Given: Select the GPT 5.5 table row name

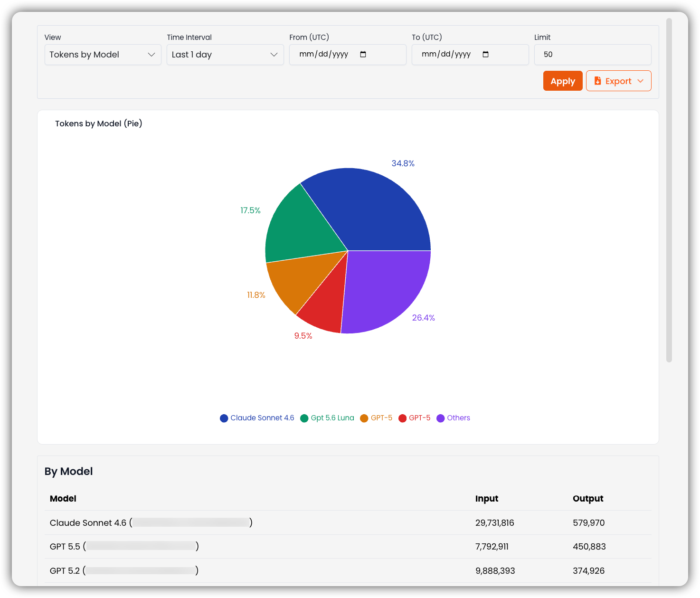Looking at the screenshot, I should [x=124, y=546].
